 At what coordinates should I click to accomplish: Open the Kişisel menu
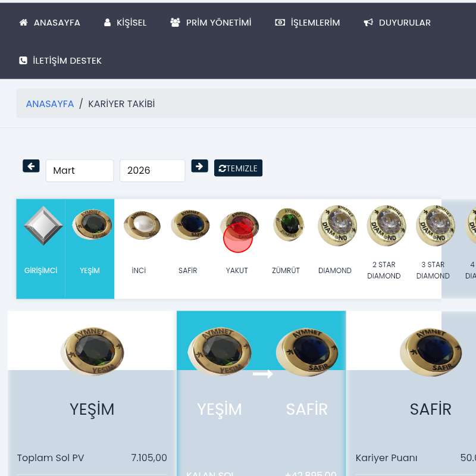pyautogui.click(x=125, y=23)
